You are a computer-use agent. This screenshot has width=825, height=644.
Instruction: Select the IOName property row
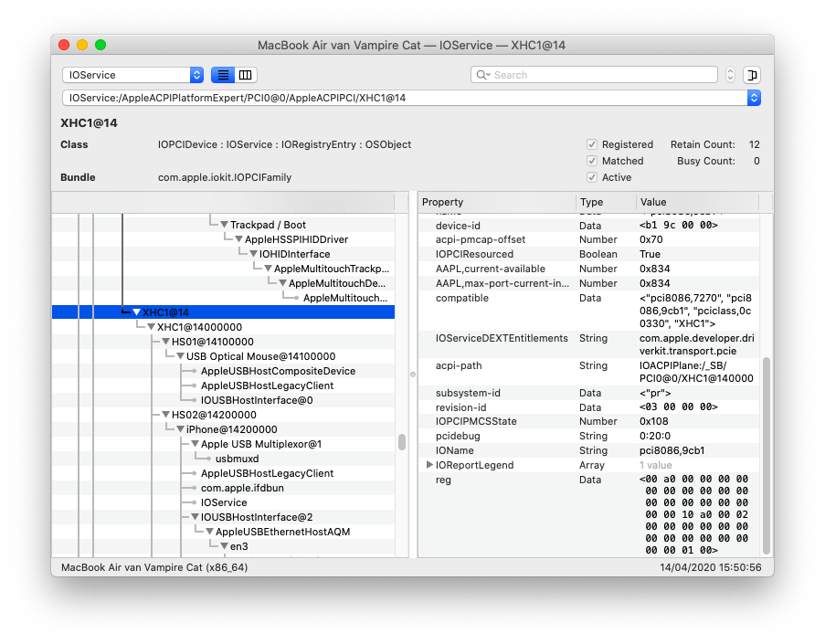pyautogui.click(x=589, y=451)
